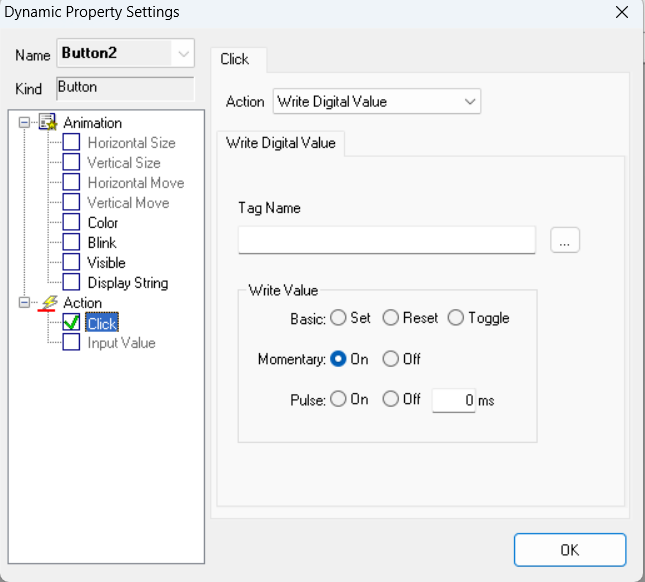Select the Basic Set radio button

(x=338, y=318)
